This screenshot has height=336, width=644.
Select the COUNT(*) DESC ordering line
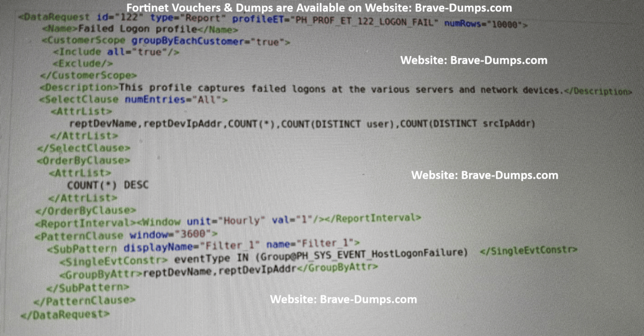tap(108, 185)
